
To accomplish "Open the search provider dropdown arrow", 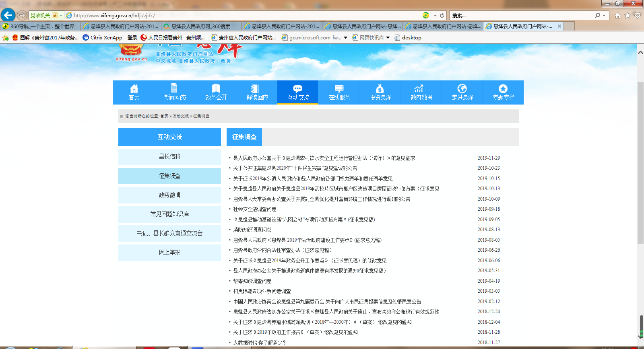I will 604,15.
